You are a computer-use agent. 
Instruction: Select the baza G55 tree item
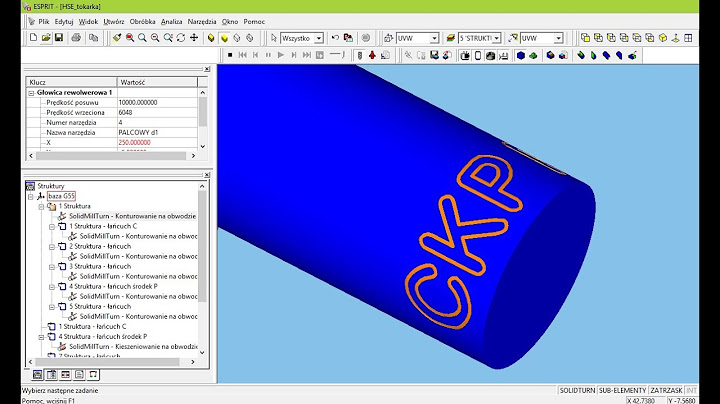coord(61,196)
